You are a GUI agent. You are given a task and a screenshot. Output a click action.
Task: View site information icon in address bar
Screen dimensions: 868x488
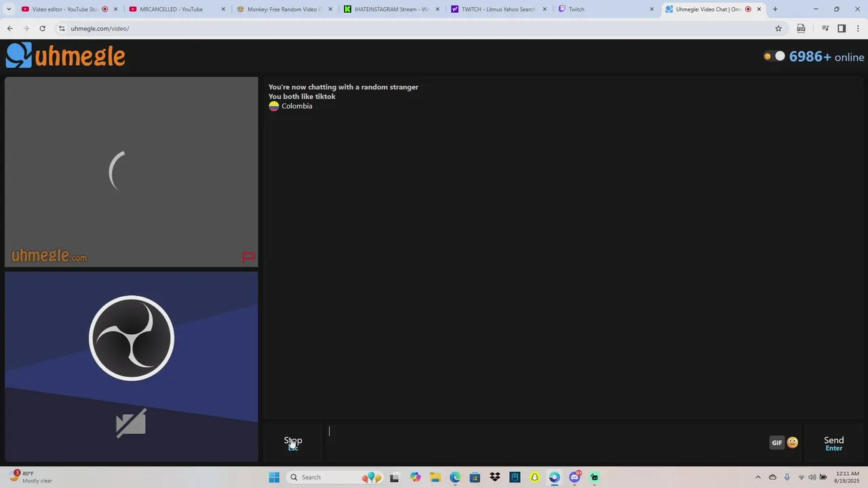coord(62,28)
